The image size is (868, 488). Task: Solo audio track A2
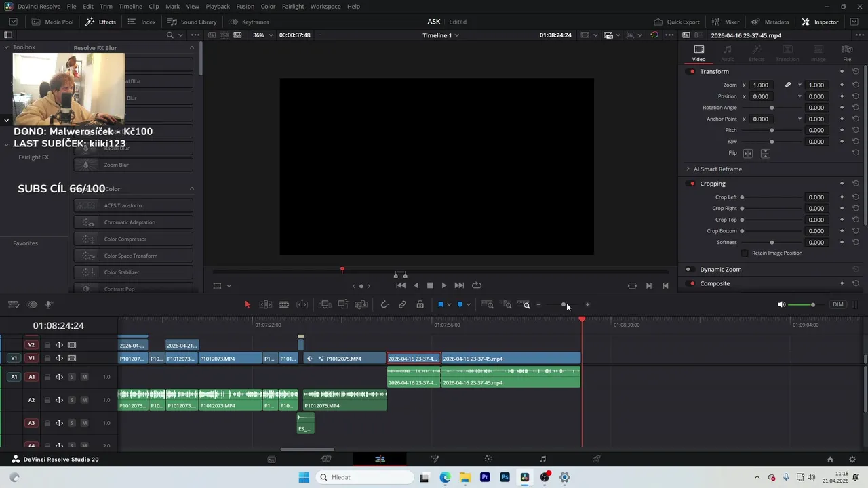coord(72,400)
